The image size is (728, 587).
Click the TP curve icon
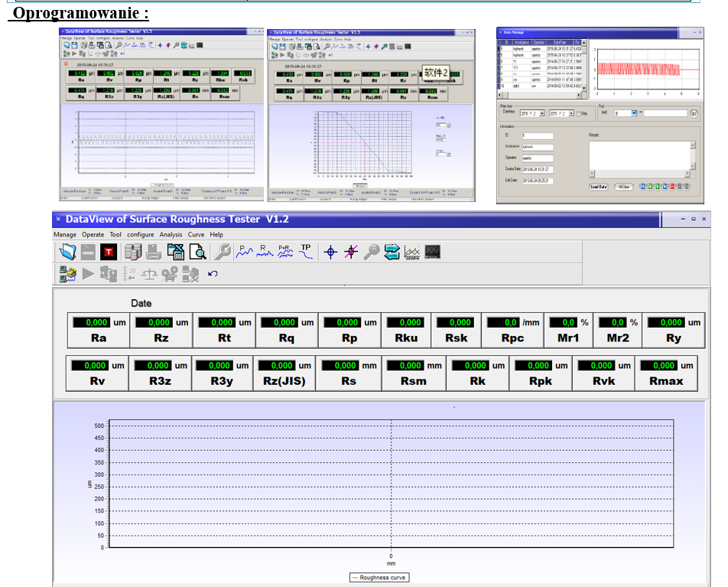pyautogui.click(x=306, y=251)
